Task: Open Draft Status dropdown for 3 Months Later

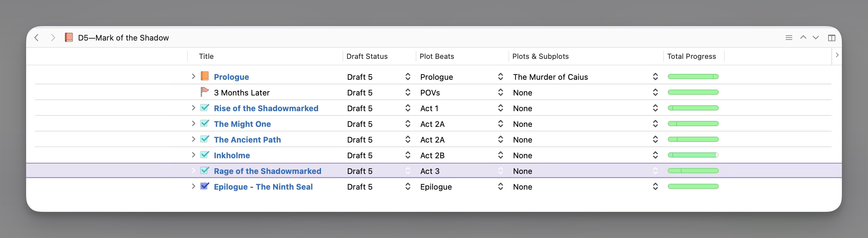Action: [x=408, y=93]
